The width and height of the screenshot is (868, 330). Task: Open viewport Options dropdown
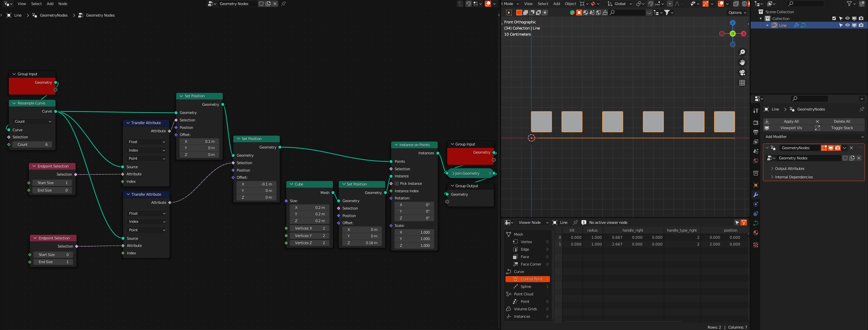pos(737,13)
